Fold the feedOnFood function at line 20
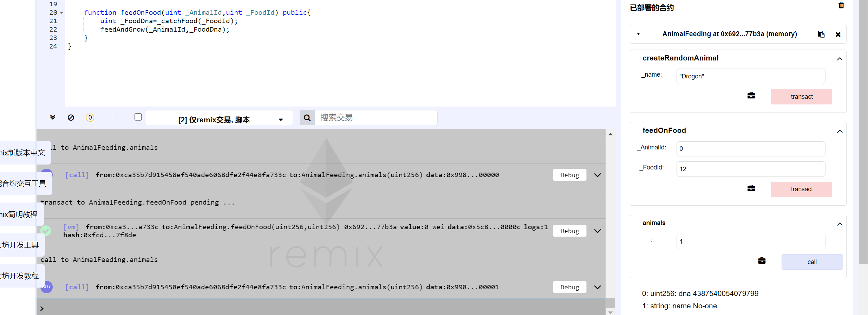This screenshot has height=315, width=868. click(62, 13)
